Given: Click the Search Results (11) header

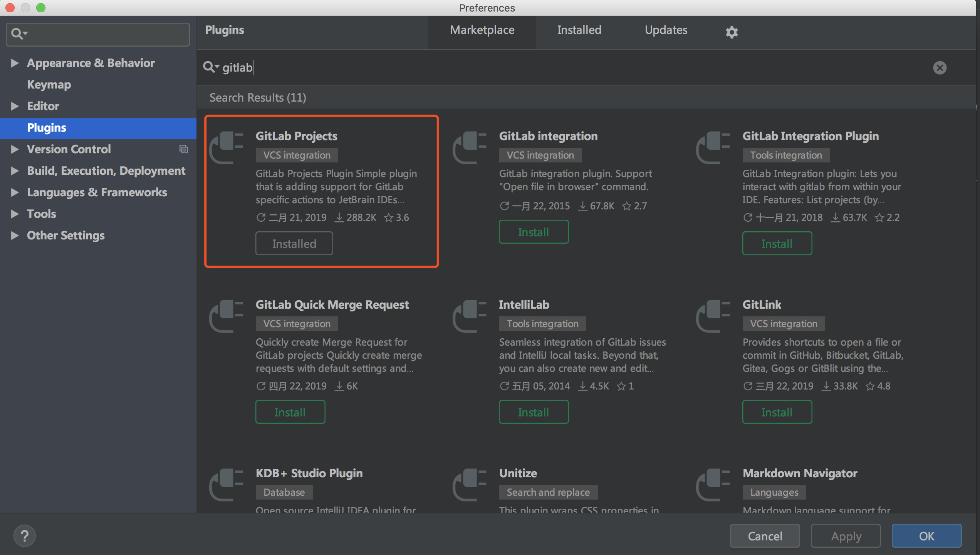Looking at the screenshot, I should pos(258,97).
